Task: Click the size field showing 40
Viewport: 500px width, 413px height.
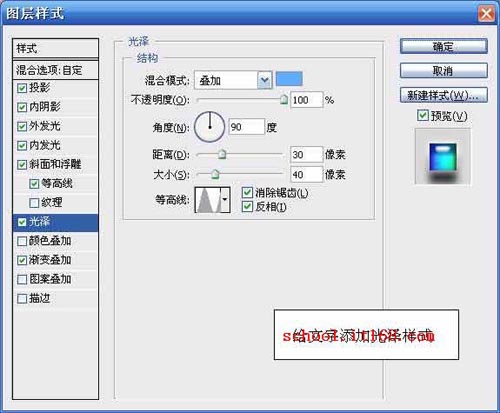Action: 307,174
